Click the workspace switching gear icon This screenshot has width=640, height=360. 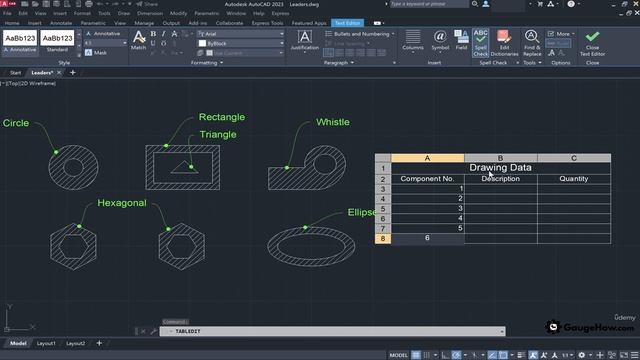point(582,355)
